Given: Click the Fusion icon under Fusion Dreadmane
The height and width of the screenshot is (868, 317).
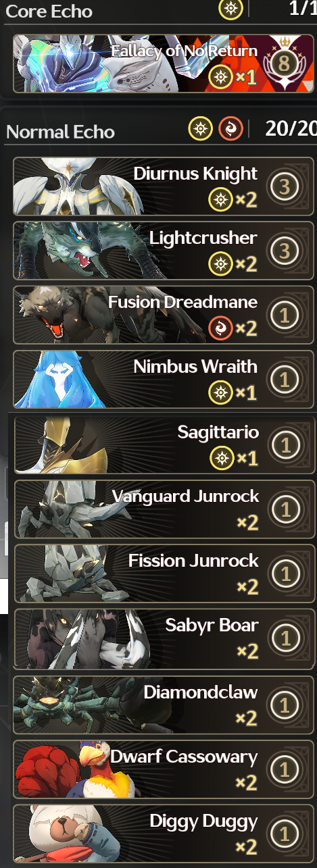Looking at the screenshot, I should (220, 328).
